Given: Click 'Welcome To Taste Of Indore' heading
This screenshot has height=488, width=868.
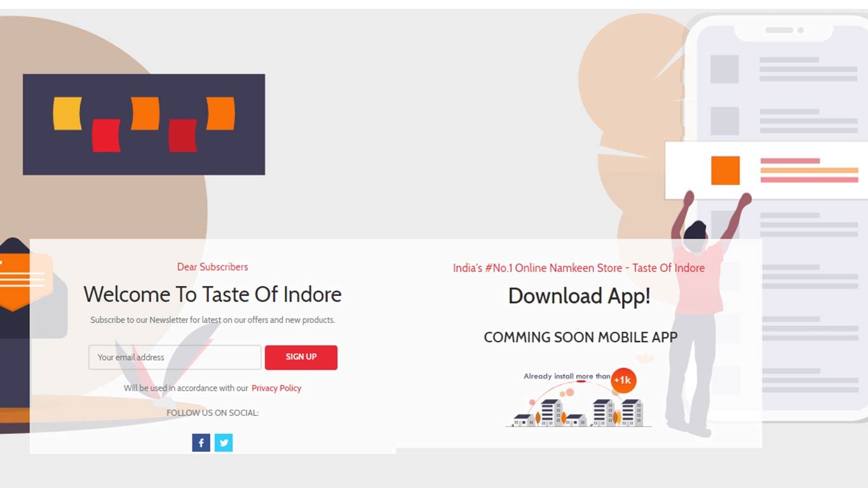Looking at the screenshot, I should point(213,294).
